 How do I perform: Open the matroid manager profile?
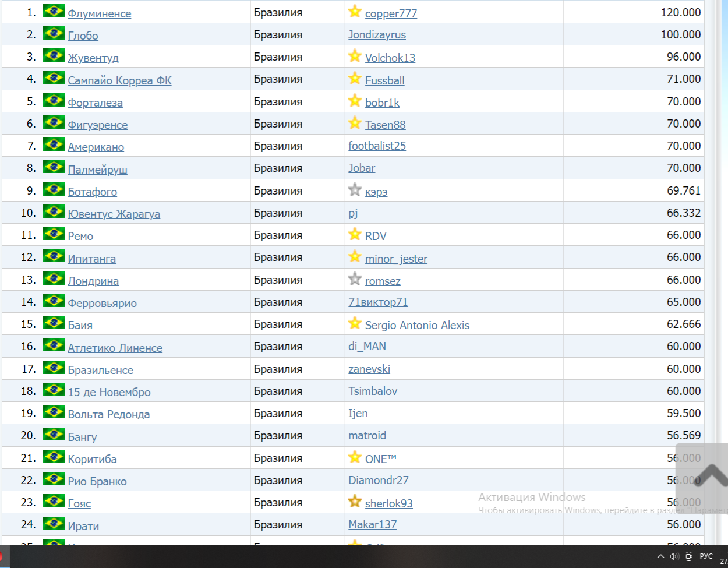pos(367,436)
